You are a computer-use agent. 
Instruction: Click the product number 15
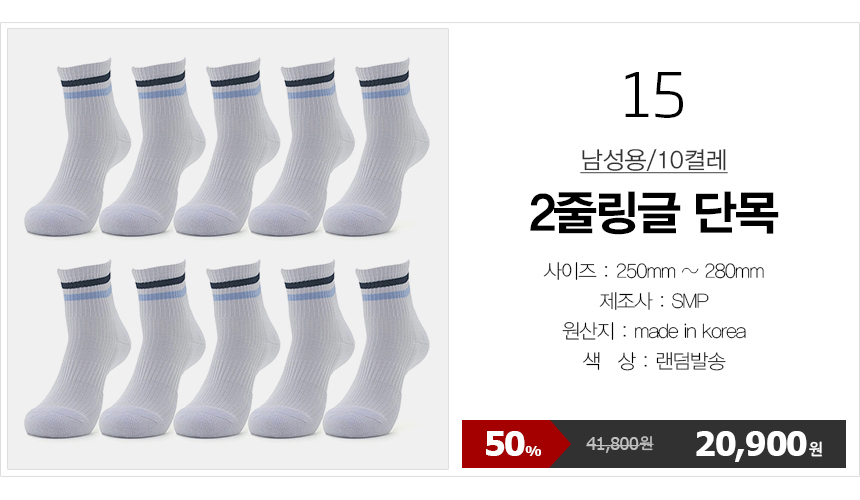click(654, 95)
